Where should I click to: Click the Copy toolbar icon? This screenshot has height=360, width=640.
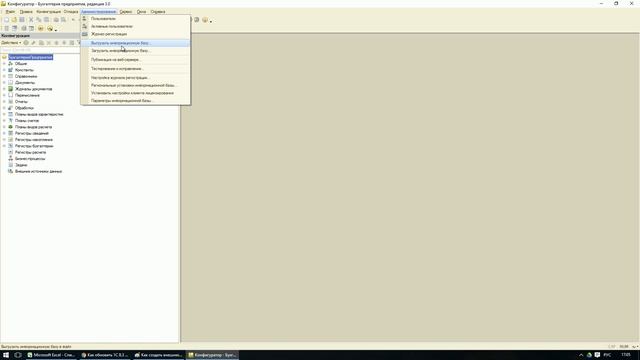click(39, 20)
